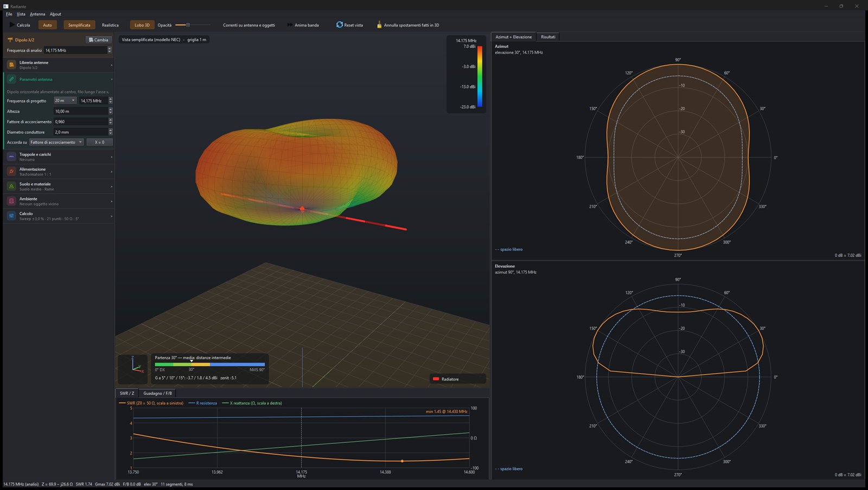This screenshot has width=868, height=490.
Task: Click the Suolo e materiale icon
Action: click(11, 186)
